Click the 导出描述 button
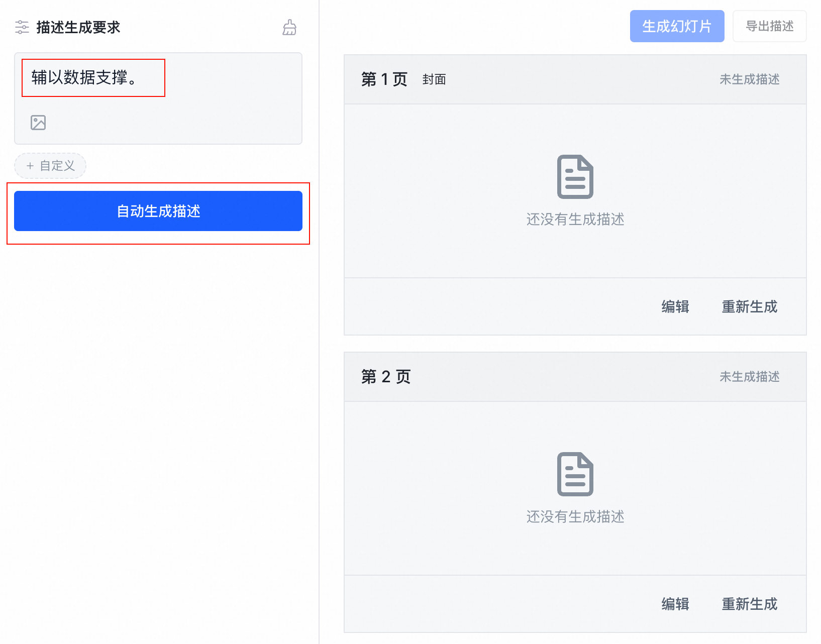 [x=770, y=26]
